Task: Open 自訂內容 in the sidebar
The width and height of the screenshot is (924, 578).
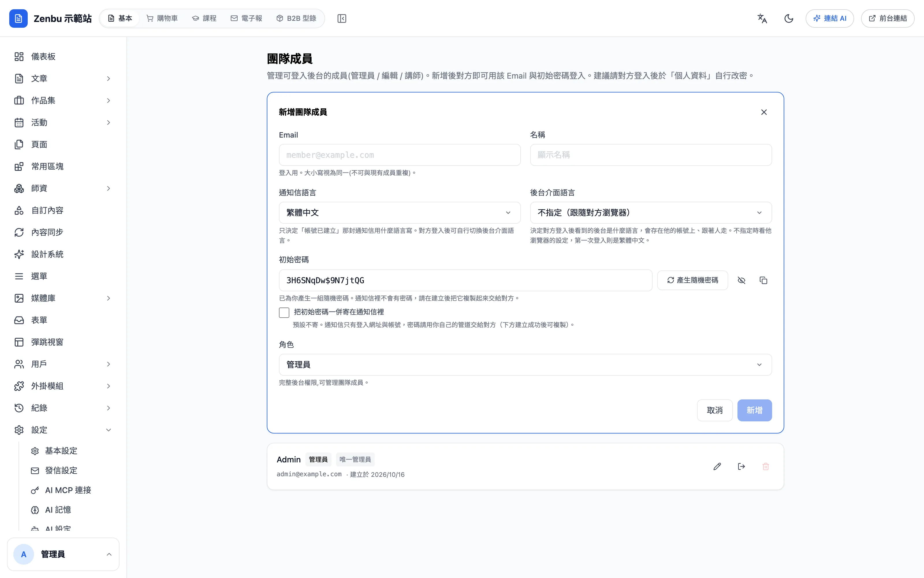Action: (64, 210)
